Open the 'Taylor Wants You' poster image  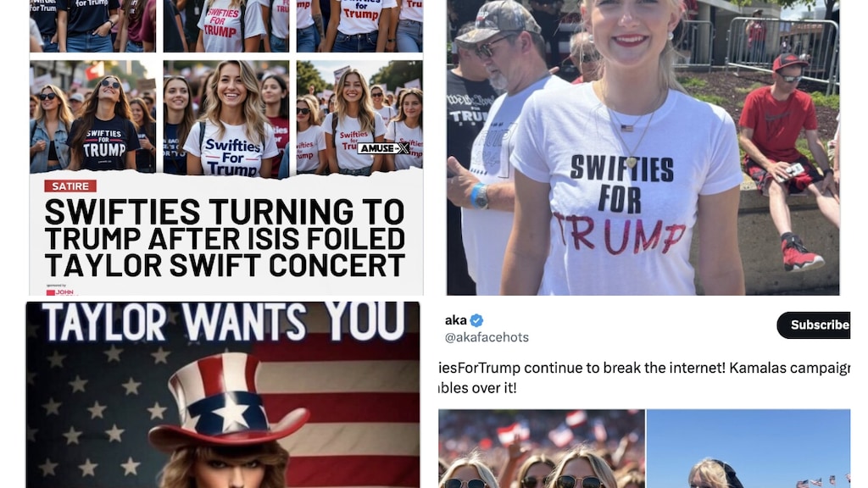223,395
